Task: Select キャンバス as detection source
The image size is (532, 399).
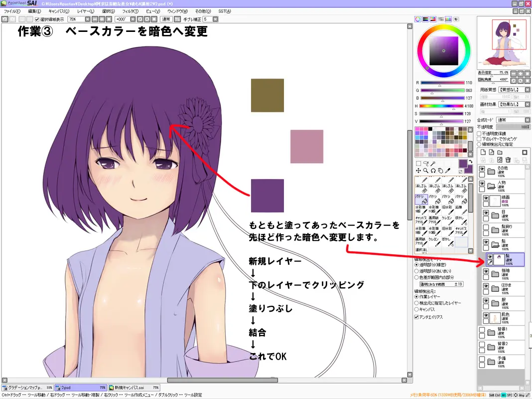Action: [x=416, y=309]
